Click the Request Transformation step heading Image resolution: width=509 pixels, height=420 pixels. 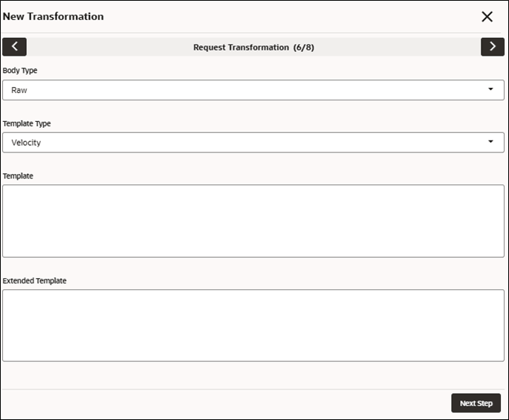pos(241,48)
